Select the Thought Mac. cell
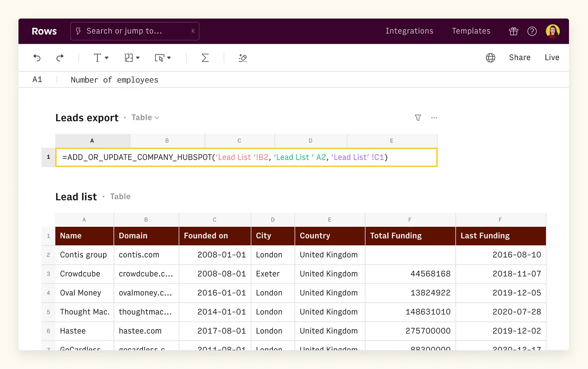The height and width of the screenshot is (369, 588). [x=84, y=312]
